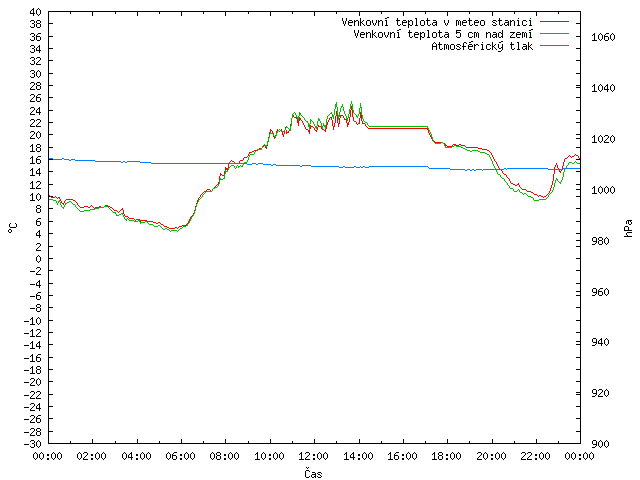
Task: Click the 20:00 time tick label
Action: click(491, 456)
